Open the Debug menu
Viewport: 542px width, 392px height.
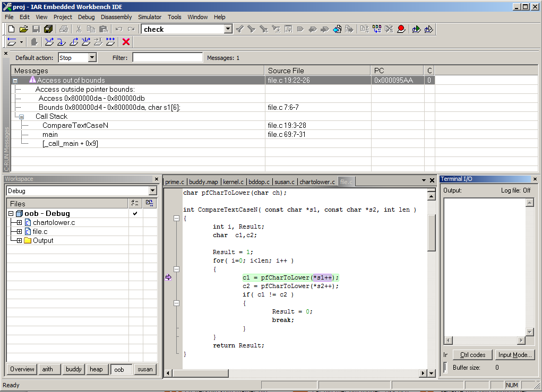click(86, 17)
